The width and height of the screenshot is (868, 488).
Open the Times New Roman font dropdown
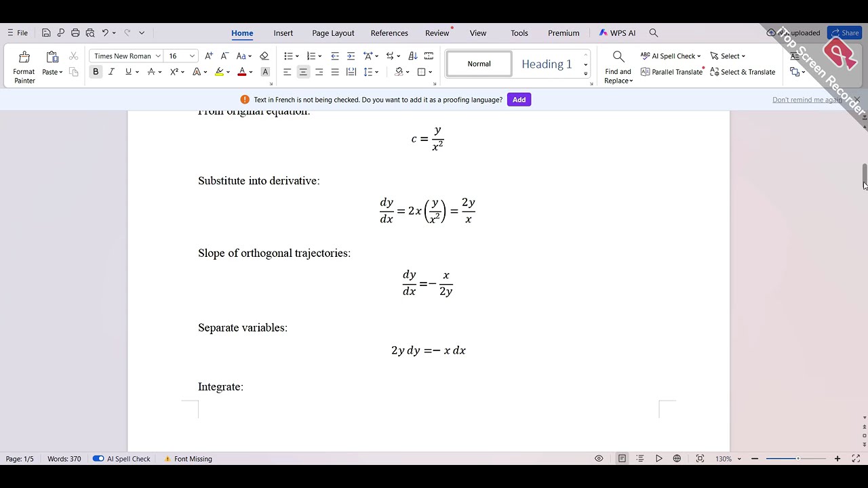[x=158, y=56]
